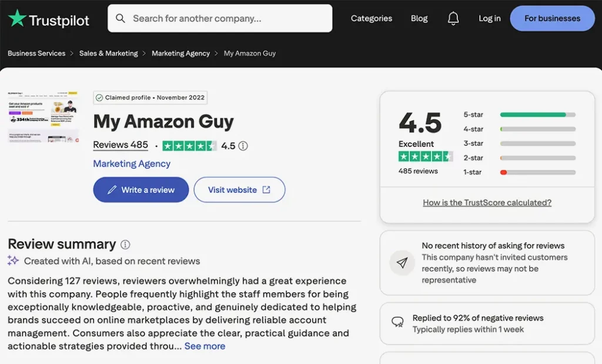Go to Sales & Marketing breadcrumb
Viewport: 602px width, 364px height.
pyautogui.click(x=108, y=54)
